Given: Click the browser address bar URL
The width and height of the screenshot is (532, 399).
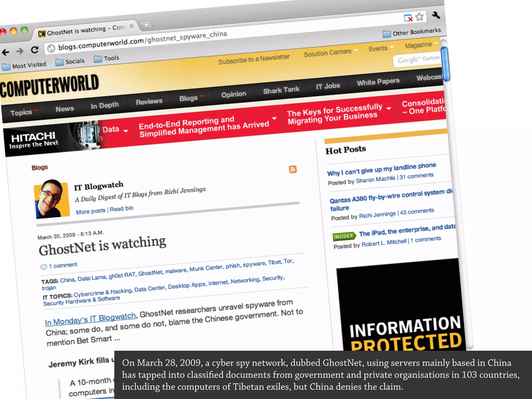Looking at the screenshot, I should pos(143,40).
